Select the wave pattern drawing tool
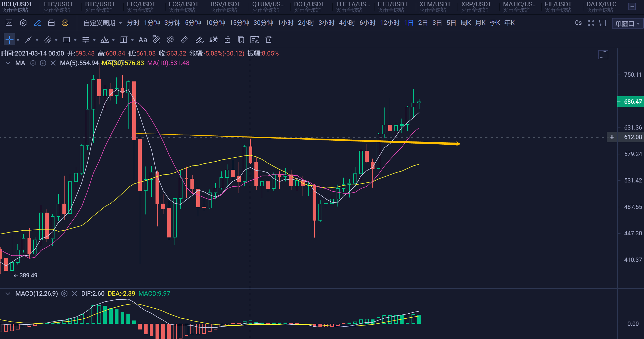Viewport: 644px width, 339px height. point(105,40)
